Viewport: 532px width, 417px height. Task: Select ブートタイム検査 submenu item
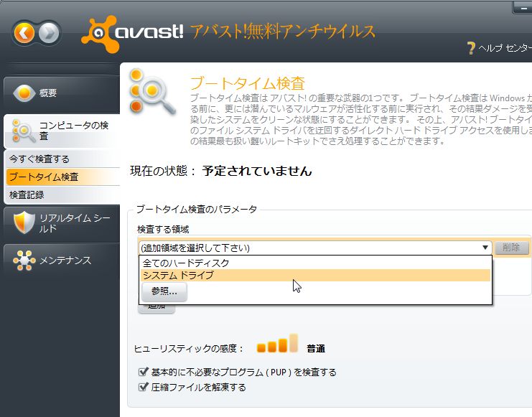tap(63, 177)
